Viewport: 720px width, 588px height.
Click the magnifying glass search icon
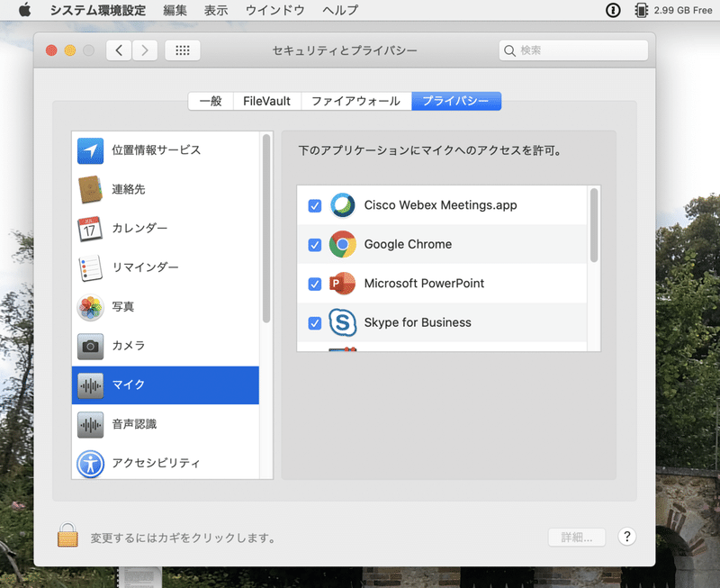click(509, 50)
